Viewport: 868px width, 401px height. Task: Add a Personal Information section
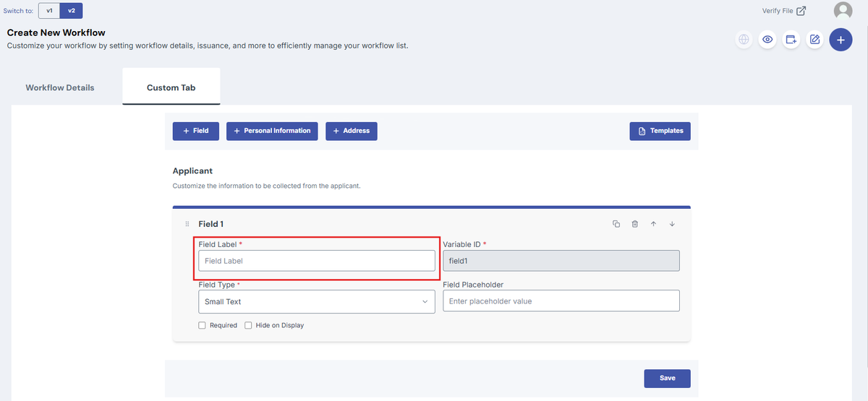point(272,131)
